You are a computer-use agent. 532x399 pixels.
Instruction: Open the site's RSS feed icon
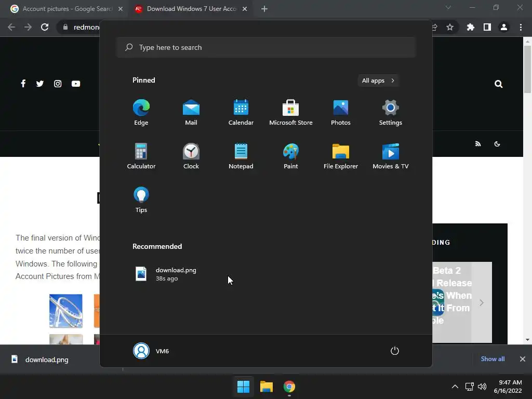[478, 144]
